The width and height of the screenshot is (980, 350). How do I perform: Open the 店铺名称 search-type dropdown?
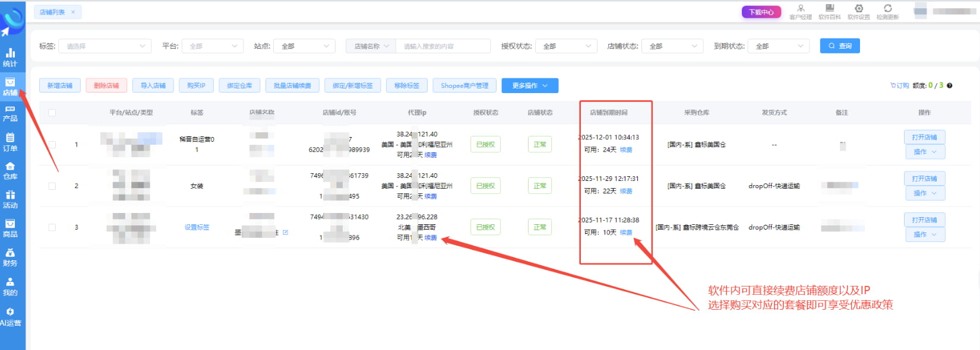tap(371, 46)
